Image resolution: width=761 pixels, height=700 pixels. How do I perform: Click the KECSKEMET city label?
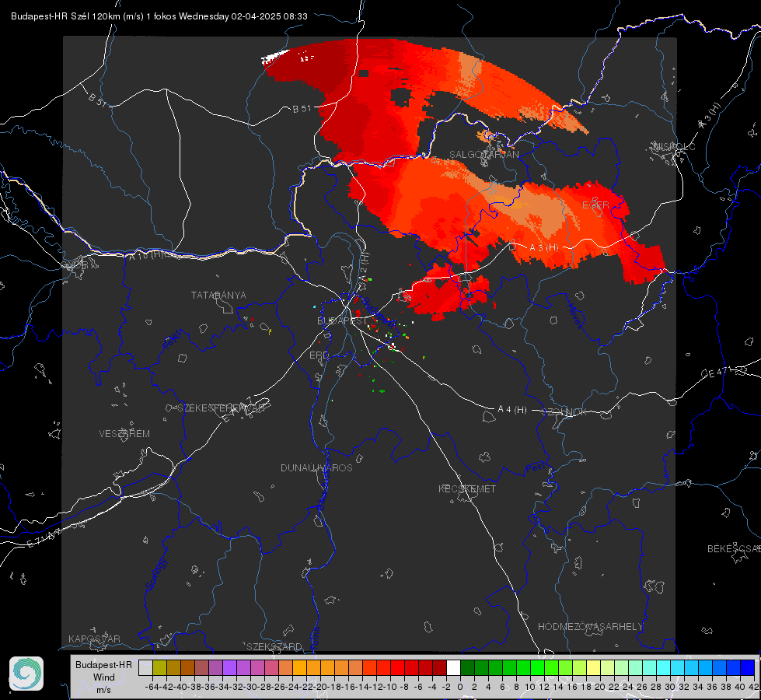(467, 488)
